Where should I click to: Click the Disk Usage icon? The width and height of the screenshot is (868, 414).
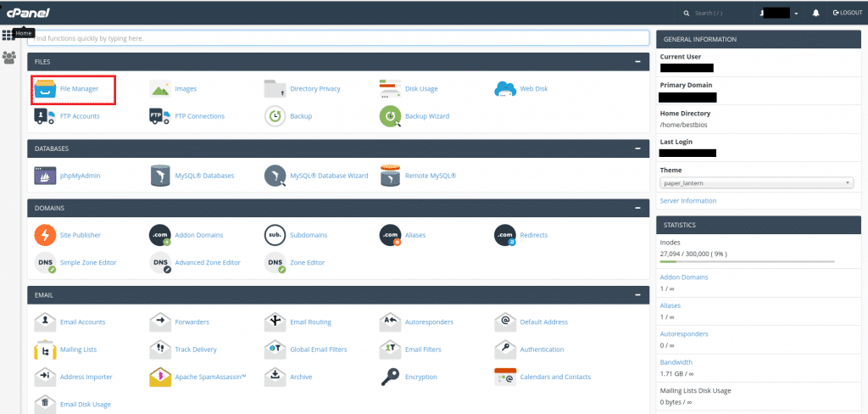390,89
